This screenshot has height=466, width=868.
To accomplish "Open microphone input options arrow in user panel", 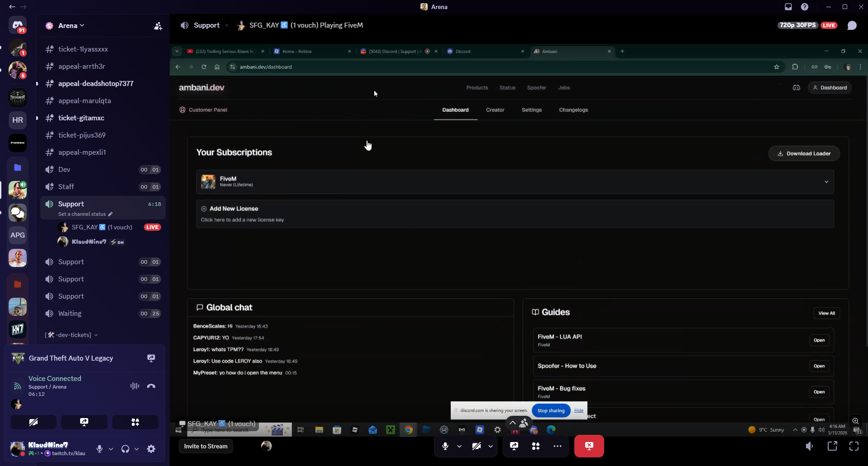I will coord(111,449).
